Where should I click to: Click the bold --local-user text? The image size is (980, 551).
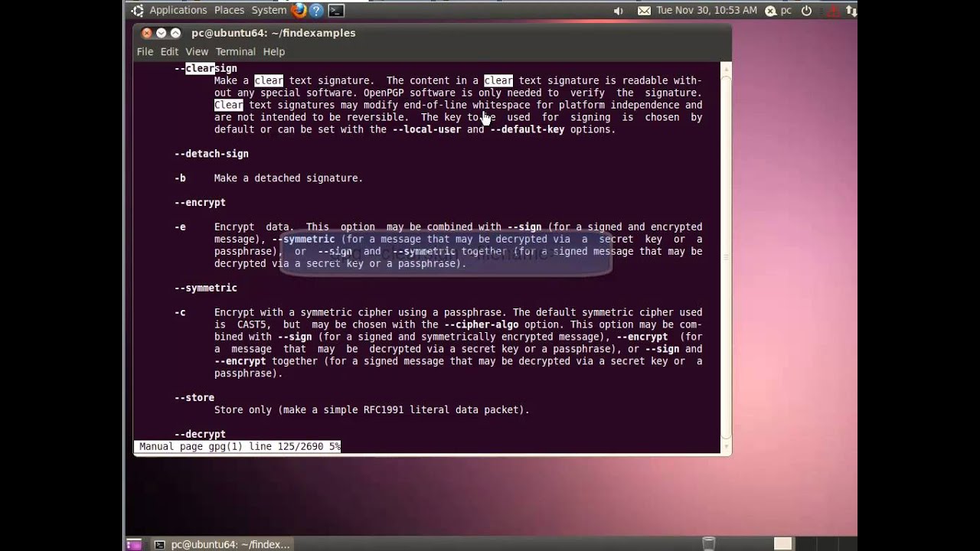coord(426,130)
